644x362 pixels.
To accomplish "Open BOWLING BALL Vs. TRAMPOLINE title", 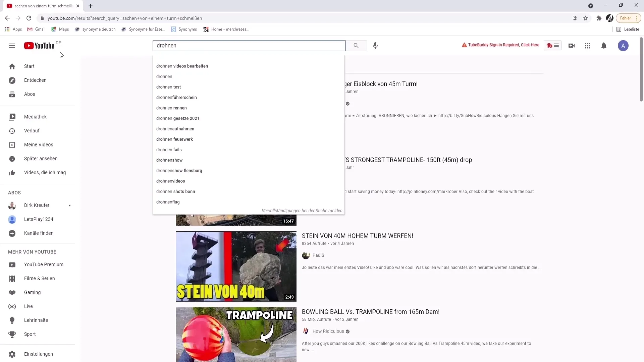I will [371, 312].
